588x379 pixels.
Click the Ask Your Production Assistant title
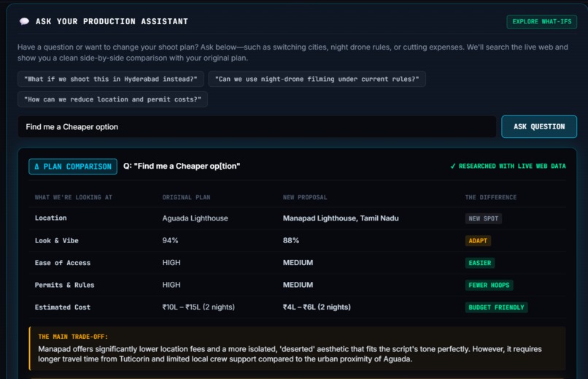tap(112, 21)
